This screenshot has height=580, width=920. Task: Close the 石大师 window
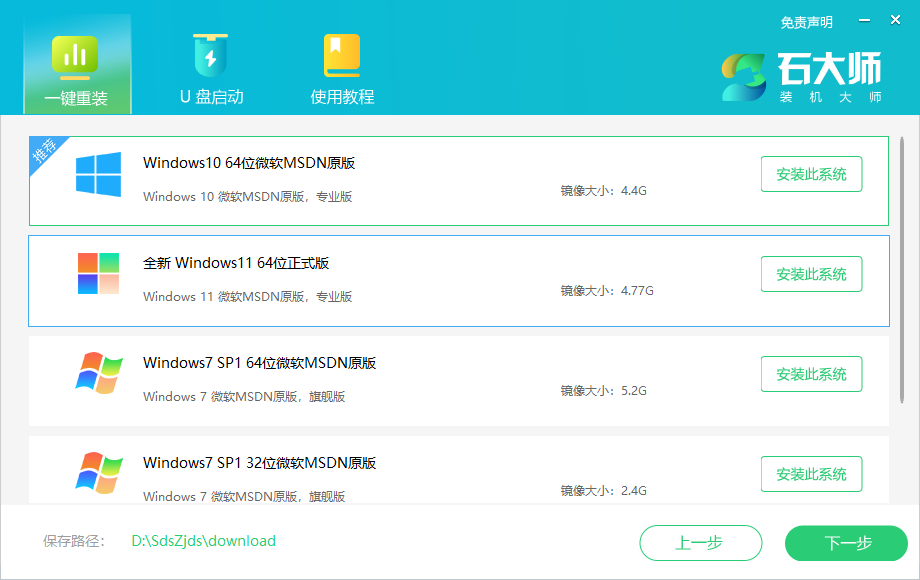(895, 20)
